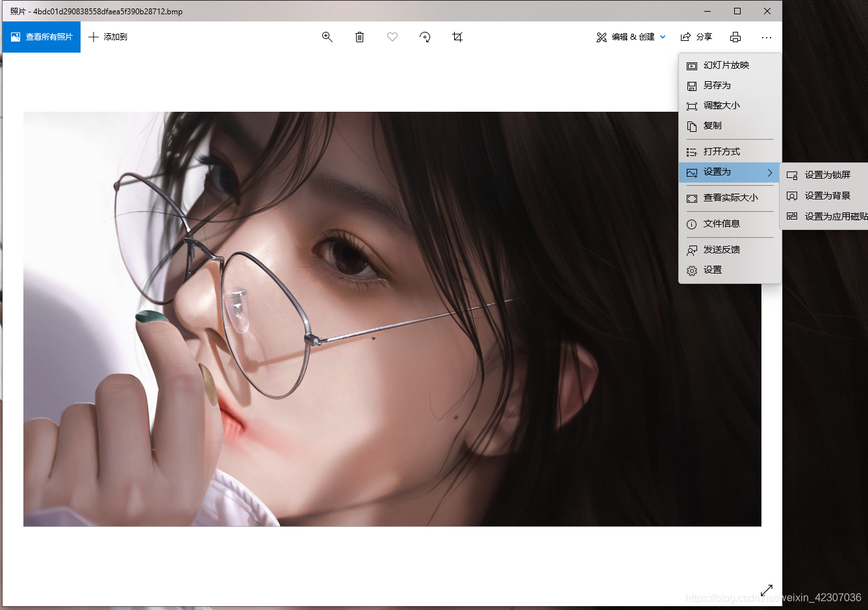Select 查看实际大小 menu entry
This screenshot has width=868, height=610.
pyautogui.click(x=730, y=197)
